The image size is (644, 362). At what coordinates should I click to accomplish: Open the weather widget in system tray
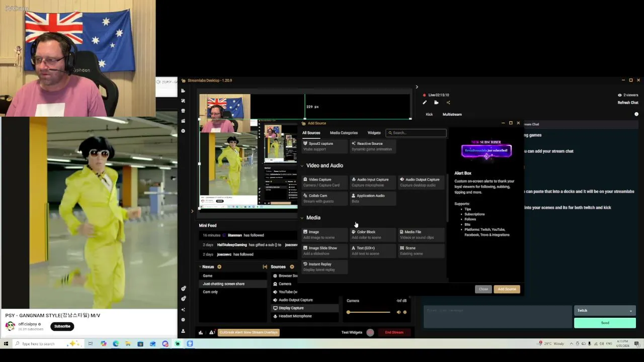(x=551, y=344)
